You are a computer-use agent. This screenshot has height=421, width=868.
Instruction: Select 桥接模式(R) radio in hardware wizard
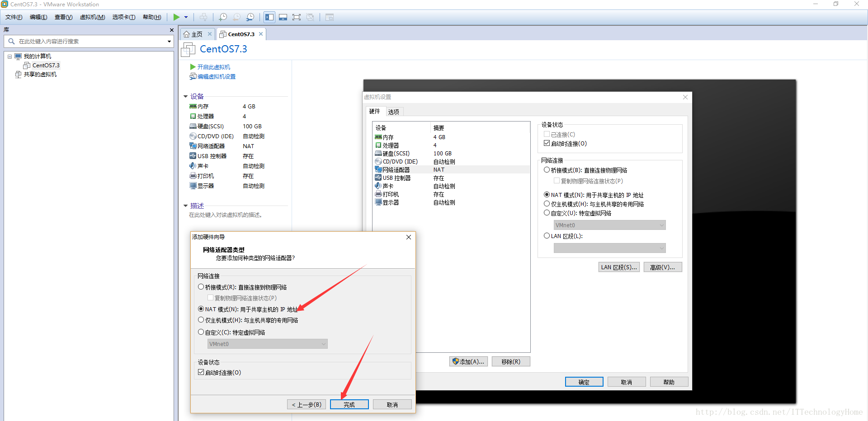pos(201,287)
